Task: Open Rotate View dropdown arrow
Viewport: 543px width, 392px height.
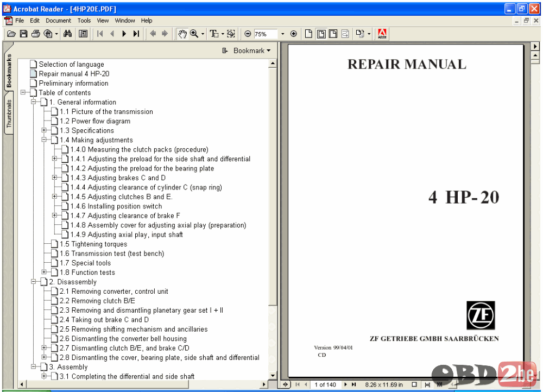Action: coord(369,34)
